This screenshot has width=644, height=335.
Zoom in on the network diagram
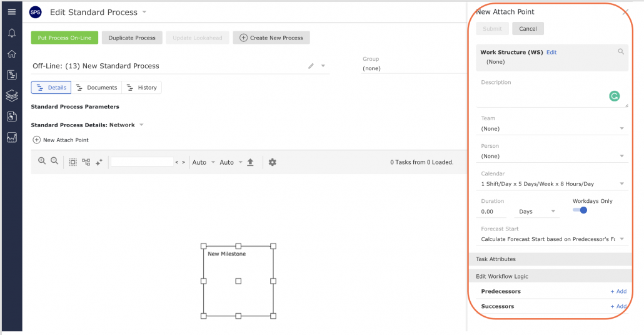[x=42, y=161]
